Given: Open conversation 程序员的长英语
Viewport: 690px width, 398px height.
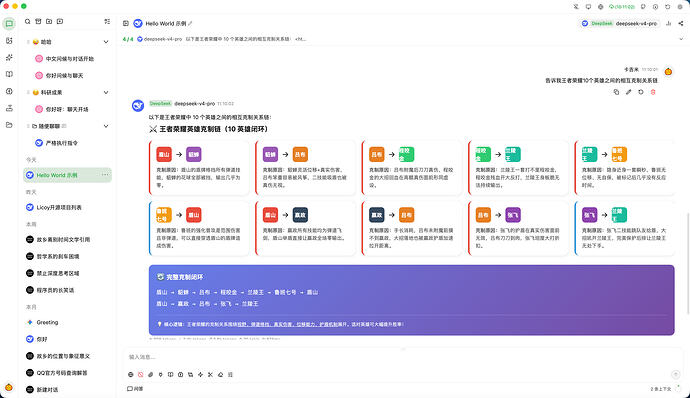Looking at the screenshot, I should [x=67, y=290].
